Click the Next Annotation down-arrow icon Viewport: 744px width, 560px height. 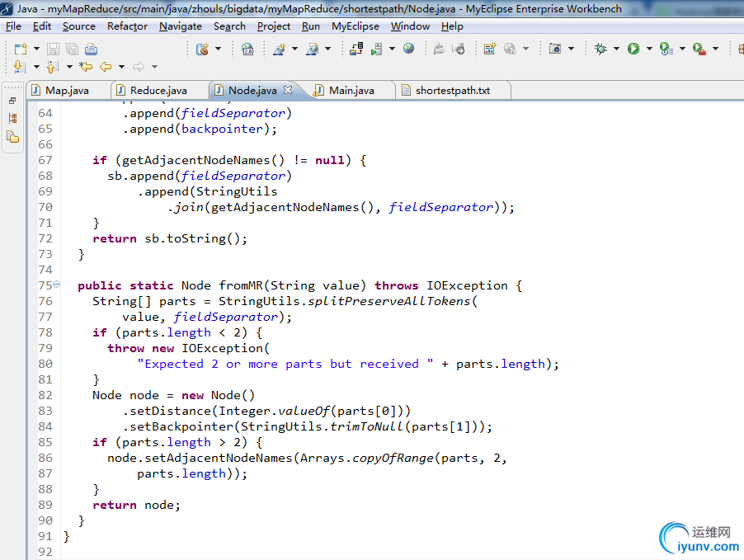(20, 67)
